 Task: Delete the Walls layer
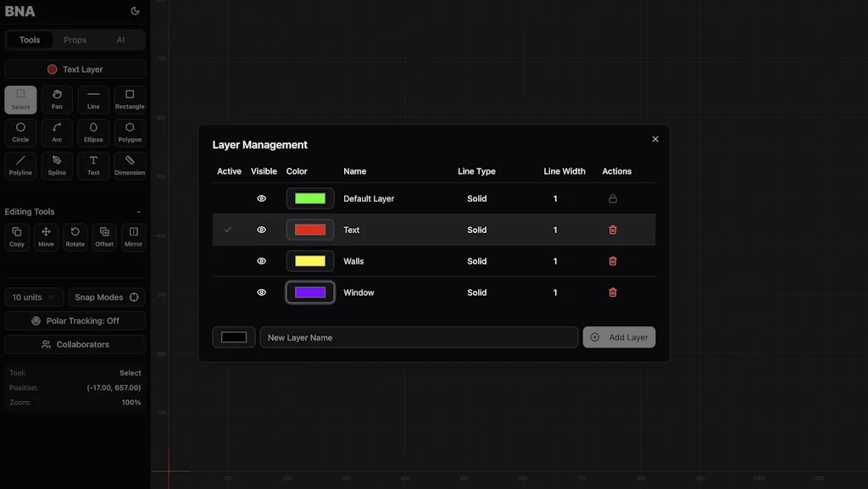tap(613, 261)
